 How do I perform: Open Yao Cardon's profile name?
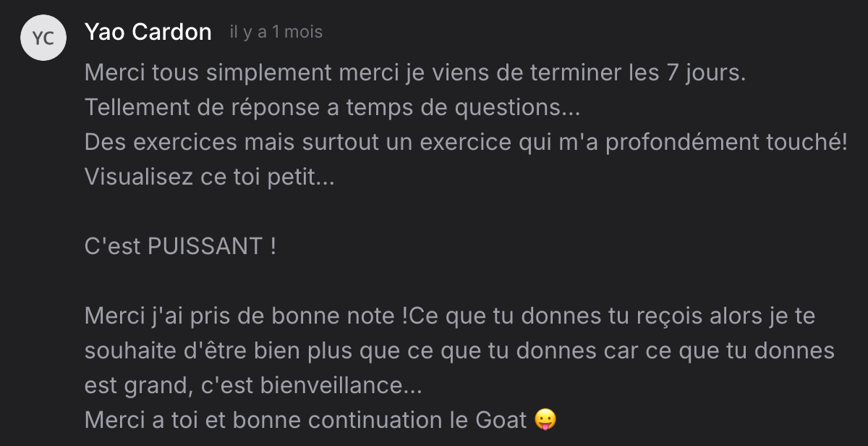tap(148, 32)
